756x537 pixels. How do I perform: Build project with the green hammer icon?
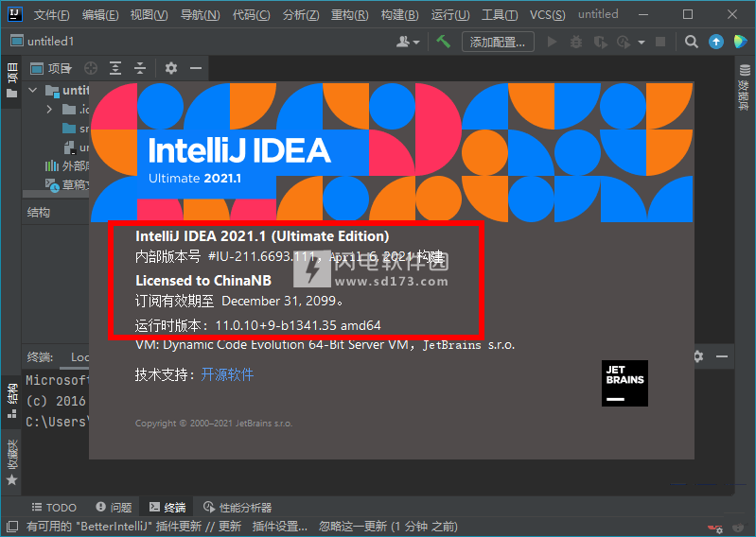[443, 42]
